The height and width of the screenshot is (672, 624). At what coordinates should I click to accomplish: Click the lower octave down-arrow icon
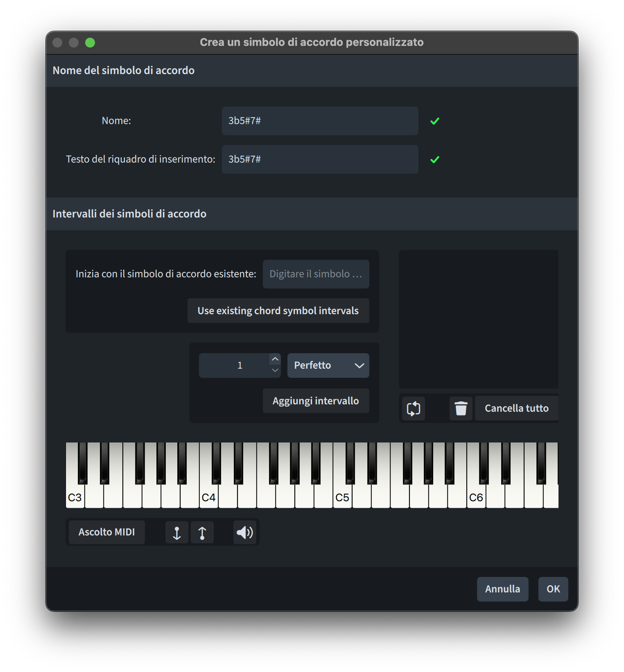click(x=177, y=533)
